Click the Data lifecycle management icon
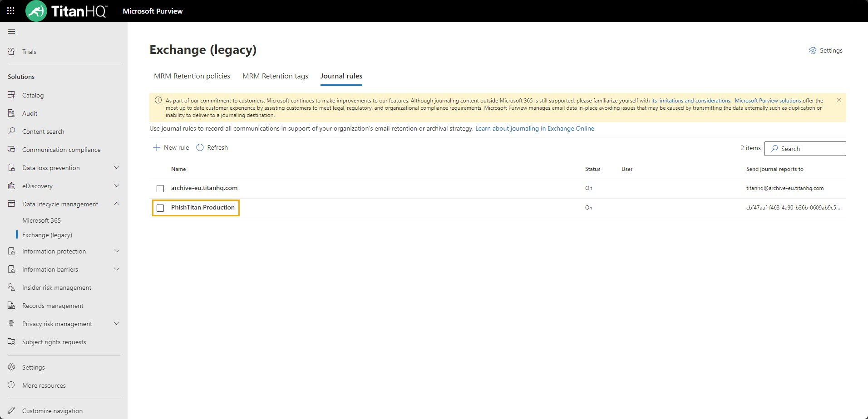 coord(12,204)
